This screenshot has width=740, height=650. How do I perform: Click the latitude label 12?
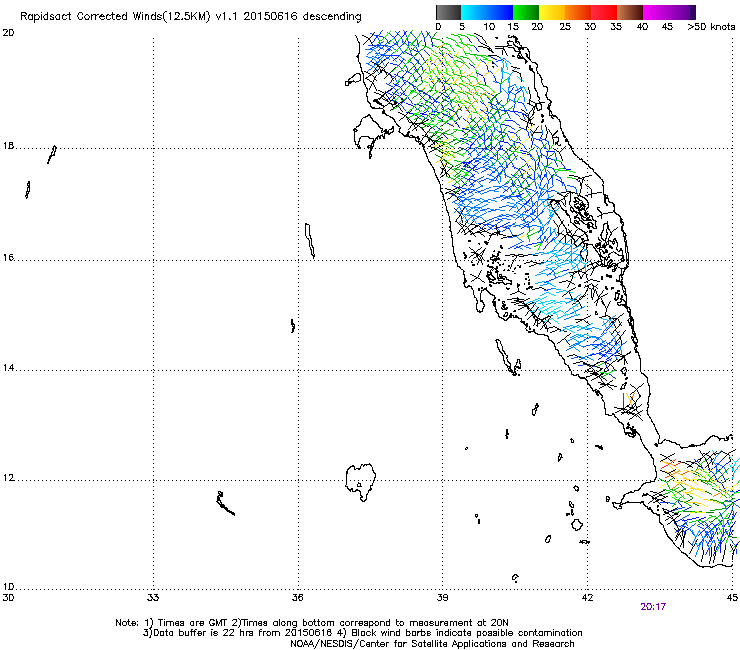tap(8, 478)
